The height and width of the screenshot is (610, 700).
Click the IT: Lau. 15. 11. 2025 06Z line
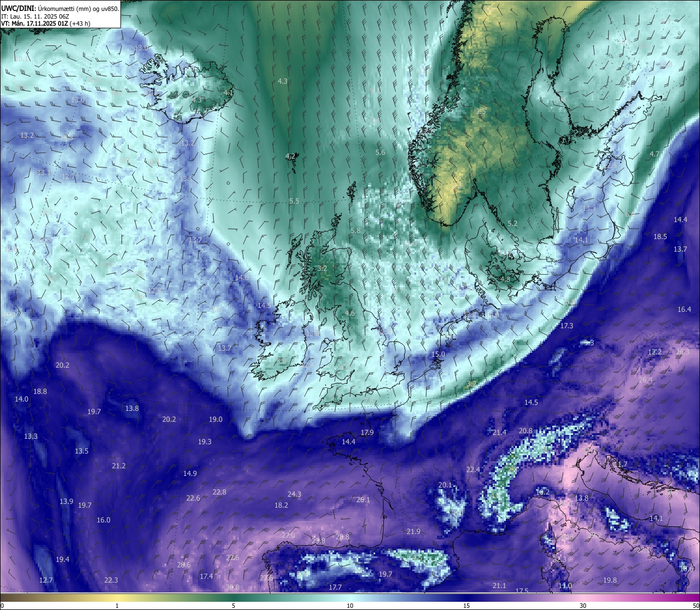click(x=36, y=16)
